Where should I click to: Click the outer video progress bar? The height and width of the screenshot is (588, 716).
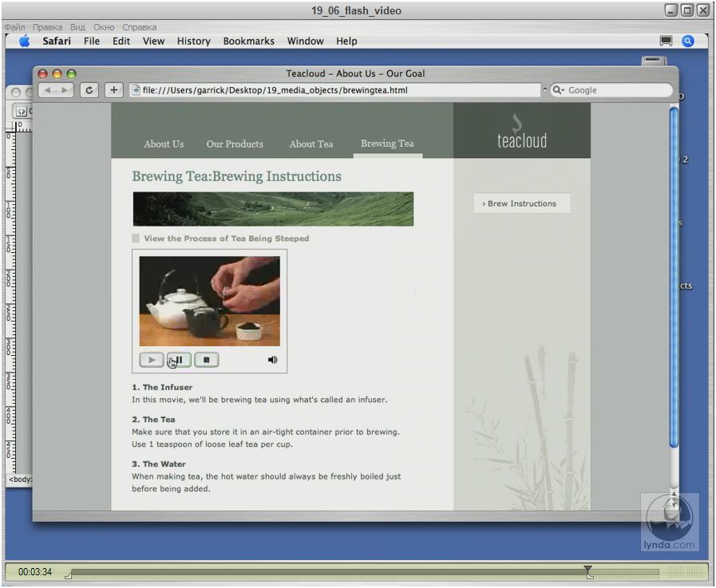click(365, 571)
